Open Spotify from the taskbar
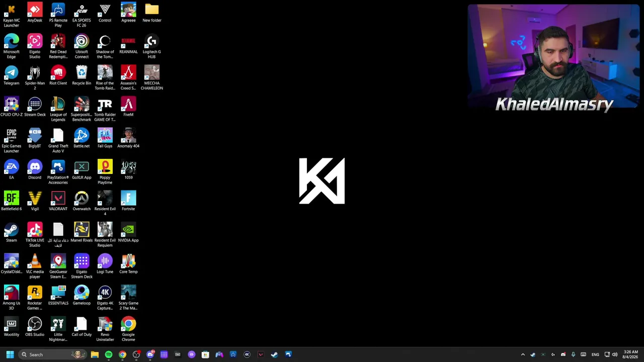Screen dimensions: 644x362 tap(109, 354)
